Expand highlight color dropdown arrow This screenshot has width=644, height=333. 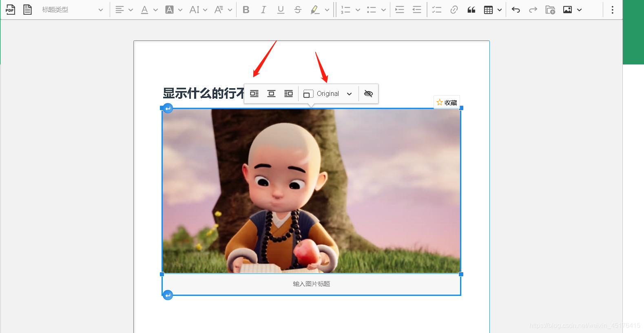(327, 10)
